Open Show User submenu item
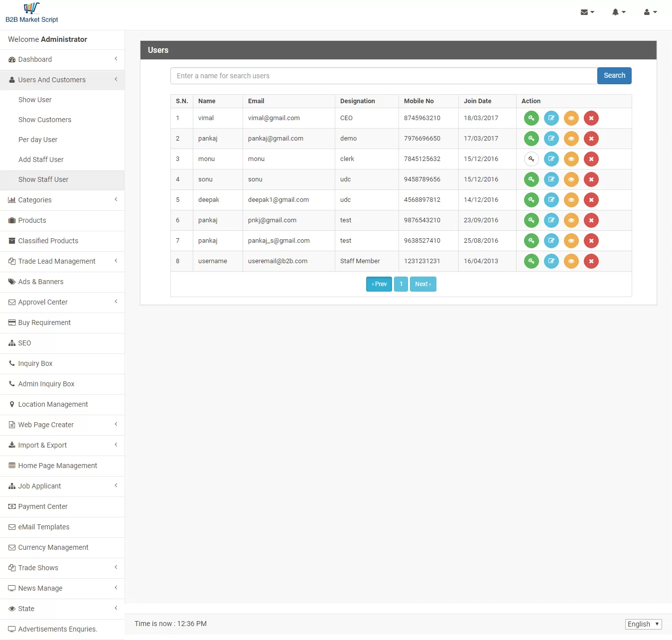The width and height of the screenshot is (672, 640). pyautogui.click(x=62, y=100)
